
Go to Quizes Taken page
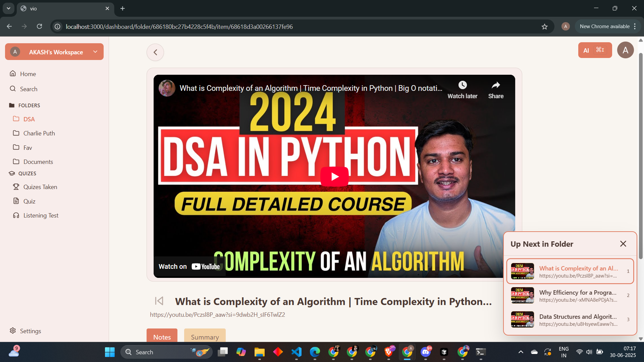tap(40, 187)
